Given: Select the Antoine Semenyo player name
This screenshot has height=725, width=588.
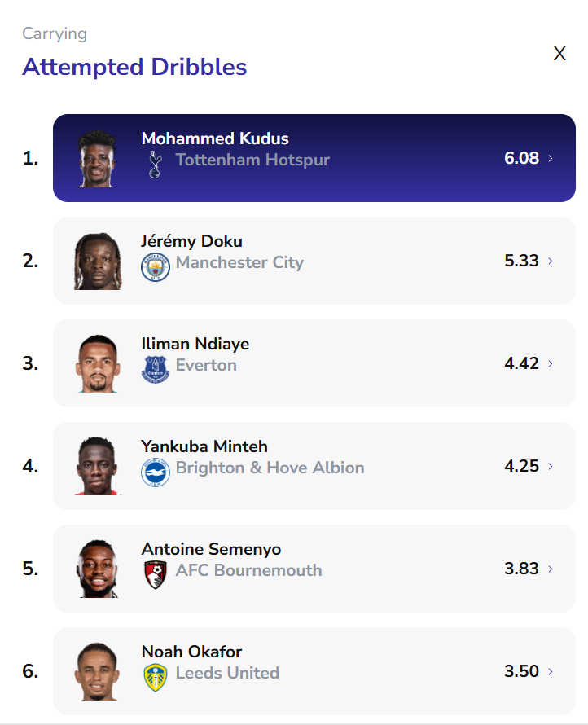Looking at the screenshot, I should (211, 549).
